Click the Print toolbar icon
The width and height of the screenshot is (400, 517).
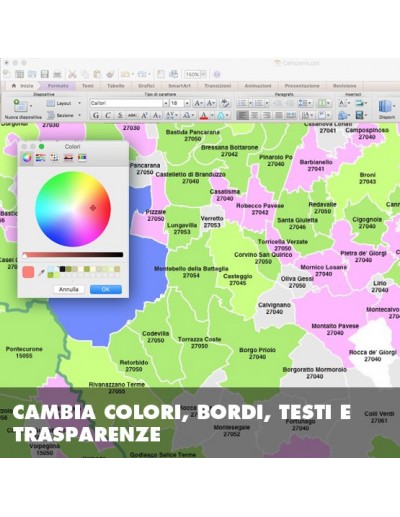(58, 74)
